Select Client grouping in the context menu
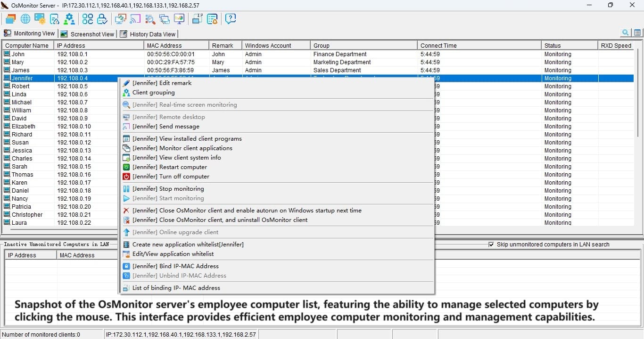The width and height of the screenshot is (644, 339). 276,93
